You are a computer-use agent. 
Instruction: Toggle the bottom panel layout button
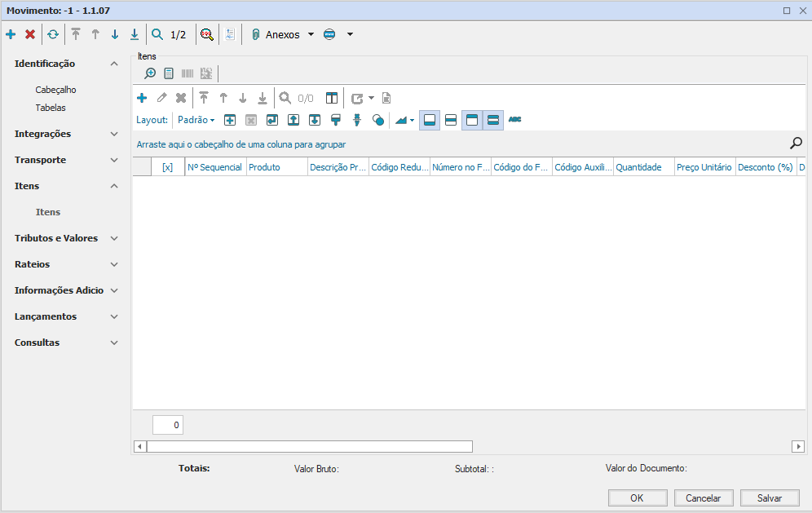point(430,120)
